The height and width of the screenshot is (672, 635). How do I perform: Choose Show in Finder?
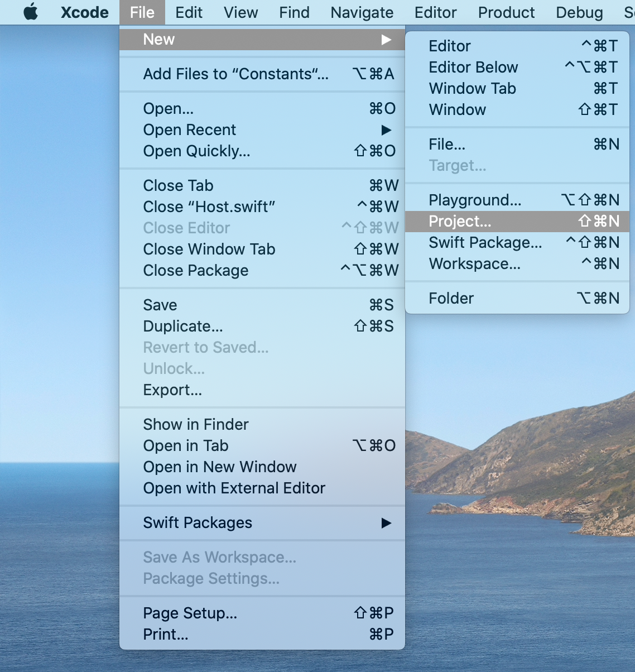tap(262, 425)
